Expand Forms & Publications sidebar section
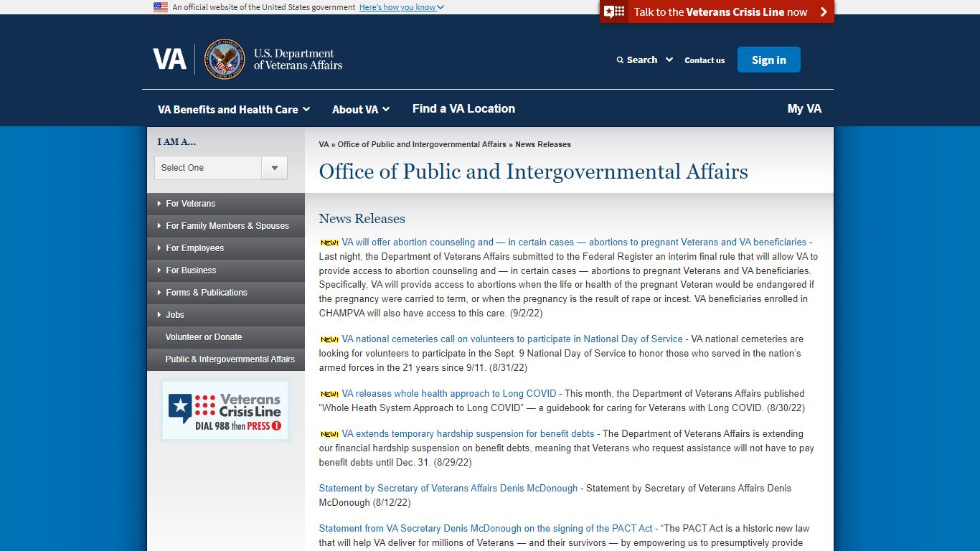 pos(226,293)
